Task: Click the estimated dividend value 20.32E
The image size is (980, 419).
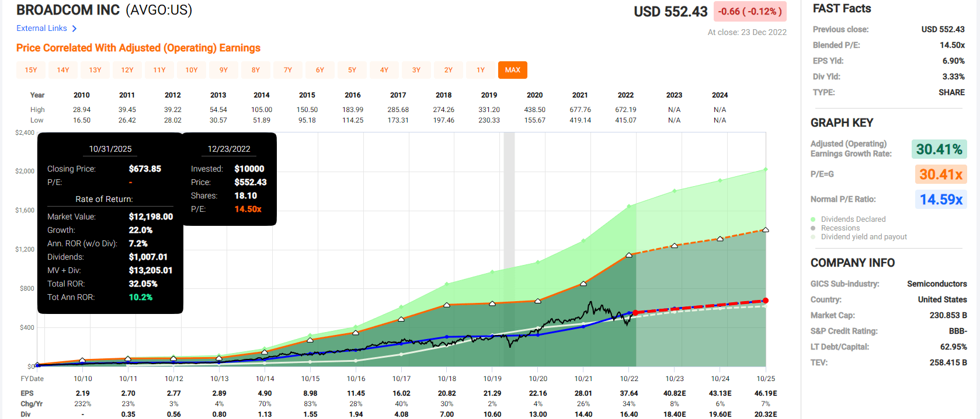Action: pyautogui.click(x=766, y=414)
